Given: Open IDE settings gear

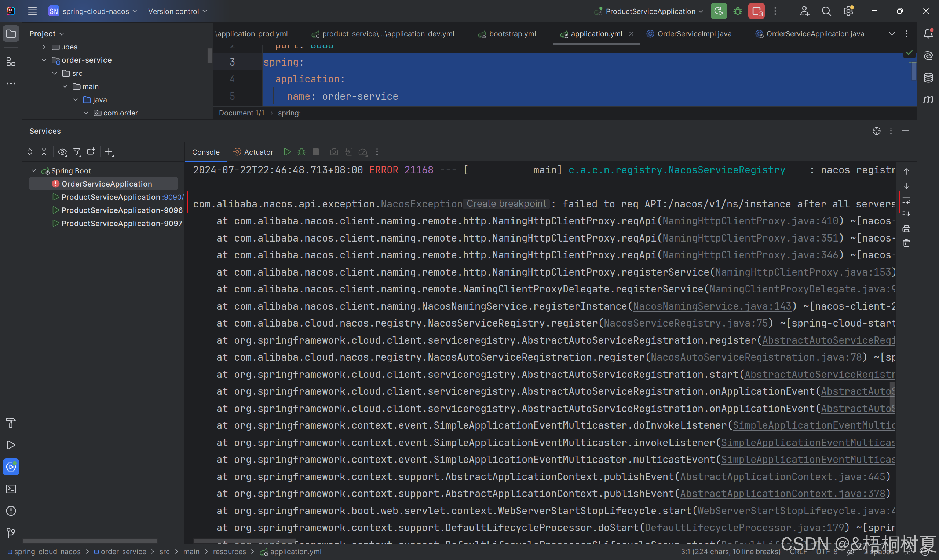Looking at the screenshot, I should click(848, 11).
